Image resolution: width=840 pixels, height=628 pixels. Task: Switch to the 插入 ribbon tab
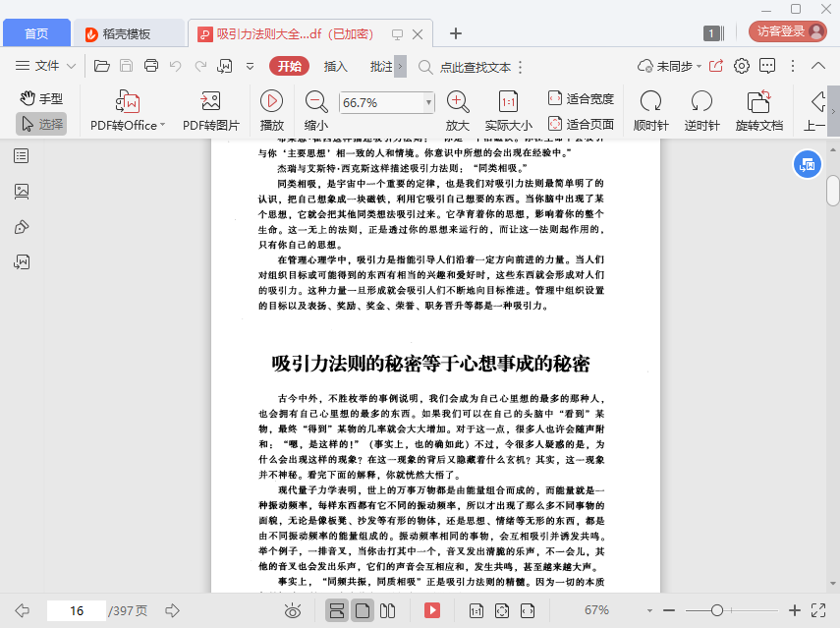click(x=335, y=67)
